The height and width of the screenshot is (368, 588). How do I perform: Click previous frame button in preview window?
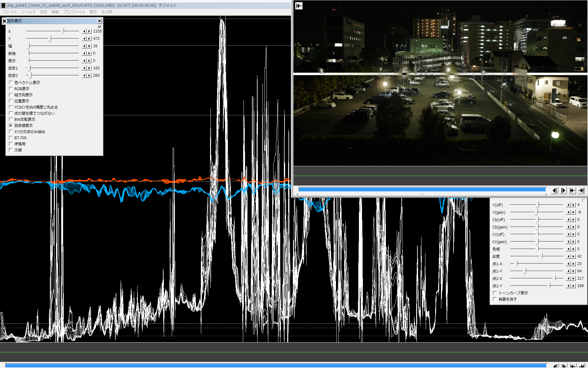555,190
